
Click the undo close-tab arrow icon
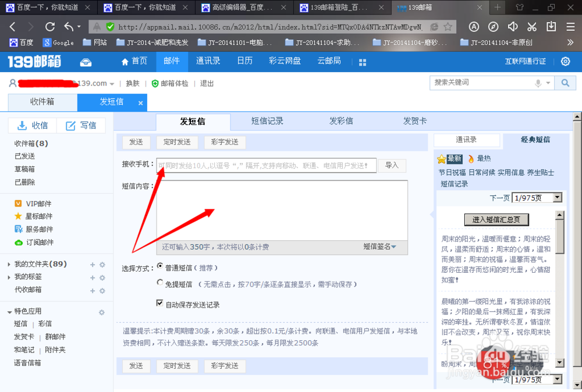pyautogui.click(x=69, y=27)
